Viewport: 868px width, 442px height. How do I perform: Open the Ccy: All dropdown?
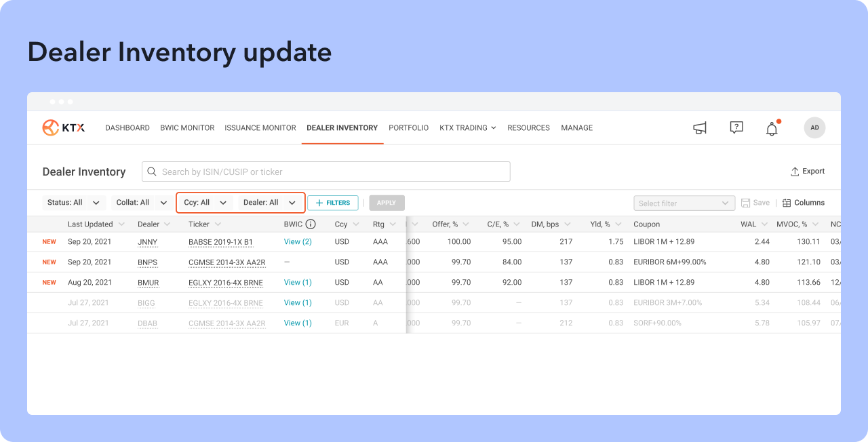tap(205, 203)
